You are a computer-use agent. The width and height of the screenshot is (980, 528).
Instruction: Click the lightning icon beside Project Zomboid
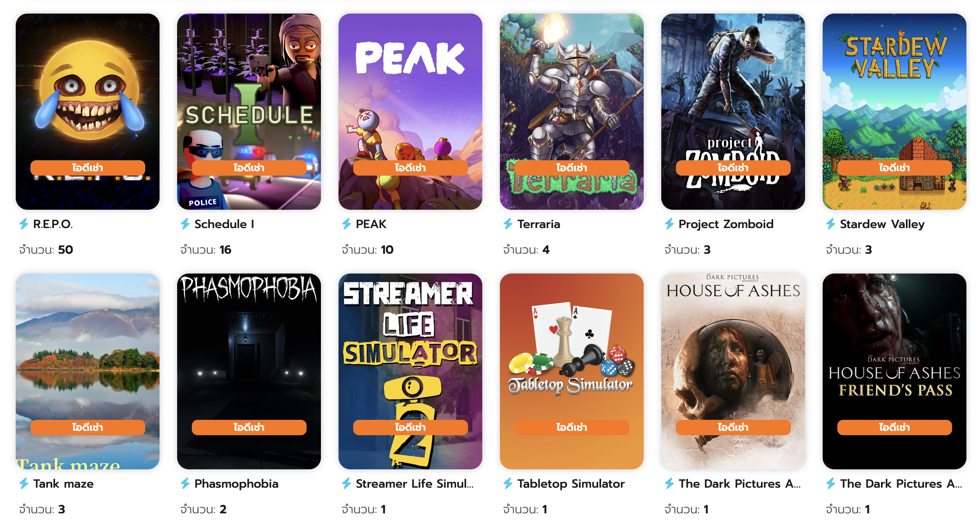tap(669, 224)
